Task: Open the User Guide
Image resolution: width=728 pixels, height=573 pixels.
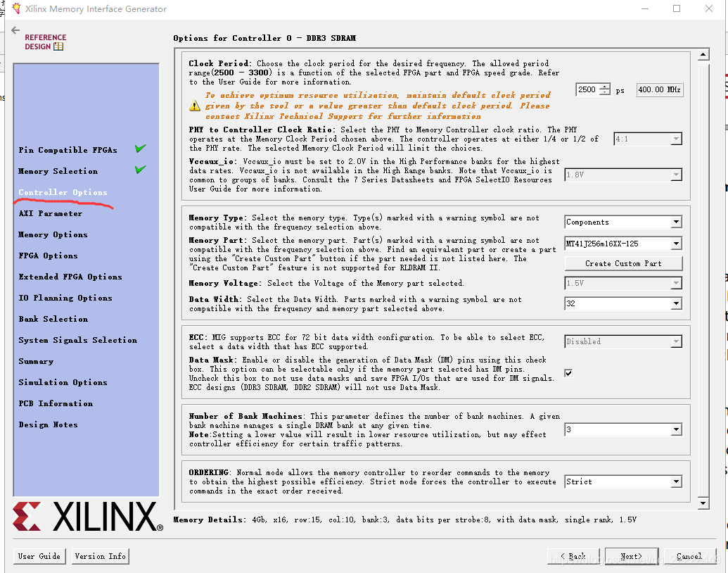Action: coord(39,555)
